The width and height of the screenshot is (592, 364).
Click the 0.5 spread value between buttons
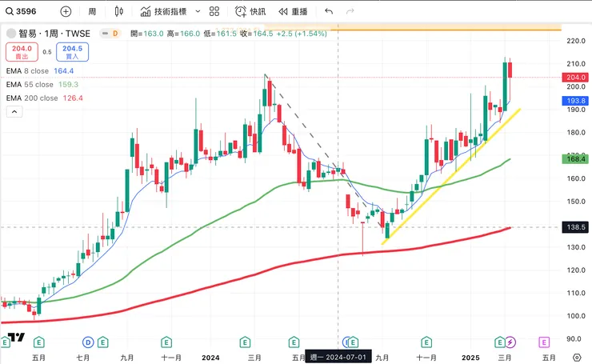click(x=47, y=52)
